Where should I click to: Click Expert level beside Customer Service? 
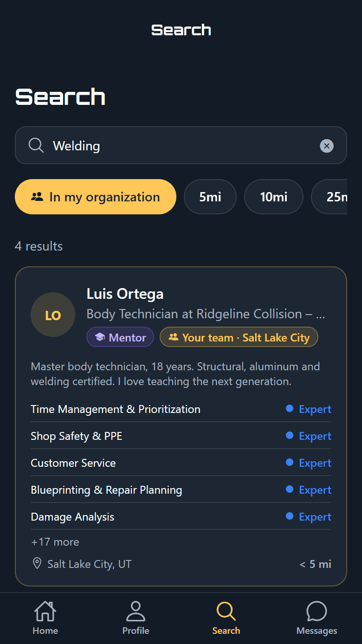[x=309, y=463]
